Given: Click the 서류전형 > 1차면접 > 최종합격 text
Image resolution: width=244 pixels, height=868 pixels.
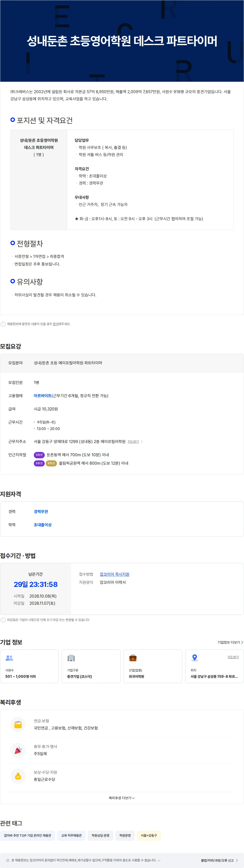Looking at the screenshot, I should point(39,256).
